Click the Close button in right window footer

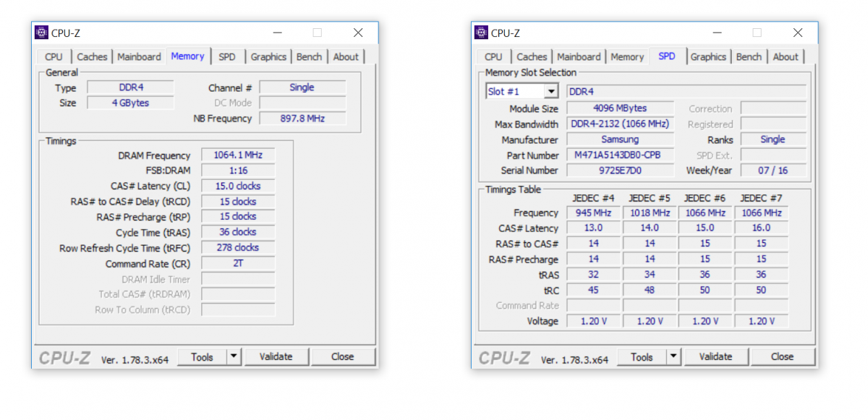[x=783, y=356]
